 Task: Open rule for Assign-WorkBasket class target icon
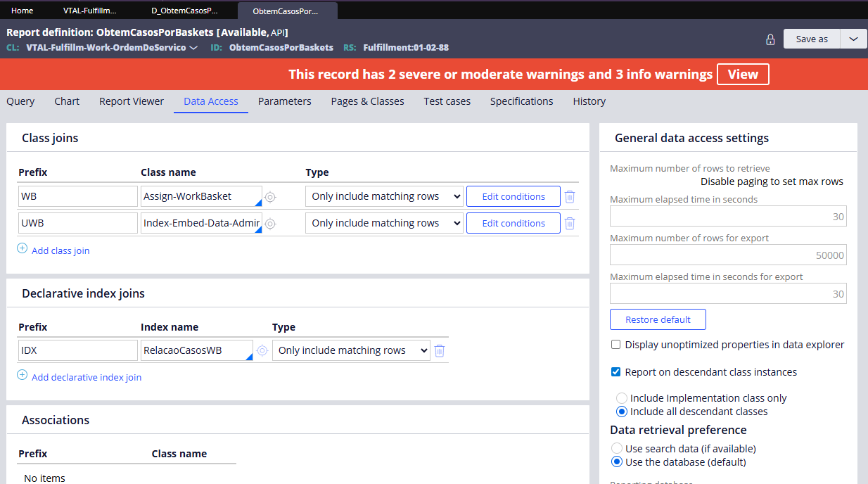(x=270, y=197)
